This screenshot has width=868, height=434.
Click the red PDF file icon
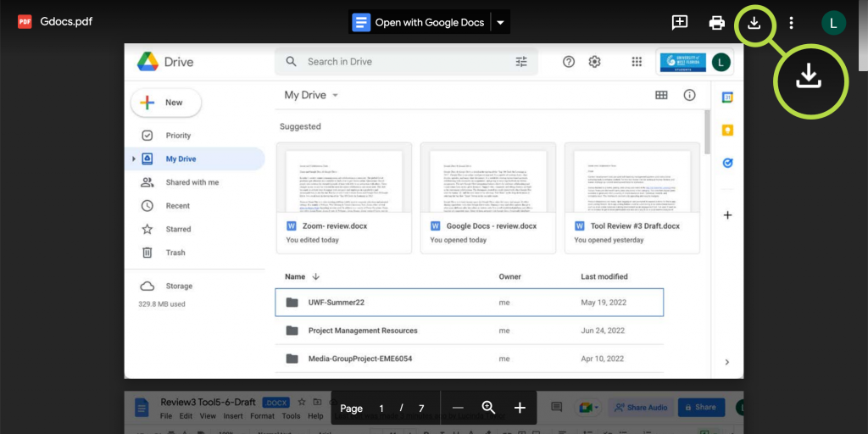click(25, 21)
